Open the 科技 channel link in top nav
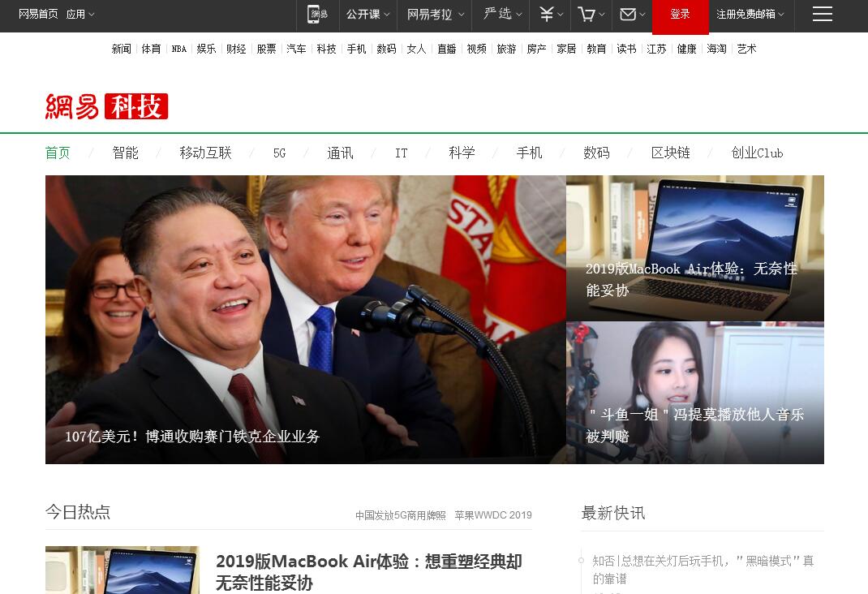This screenshot has height=594, width=868. pyautogui.click(x=327, y=49)
